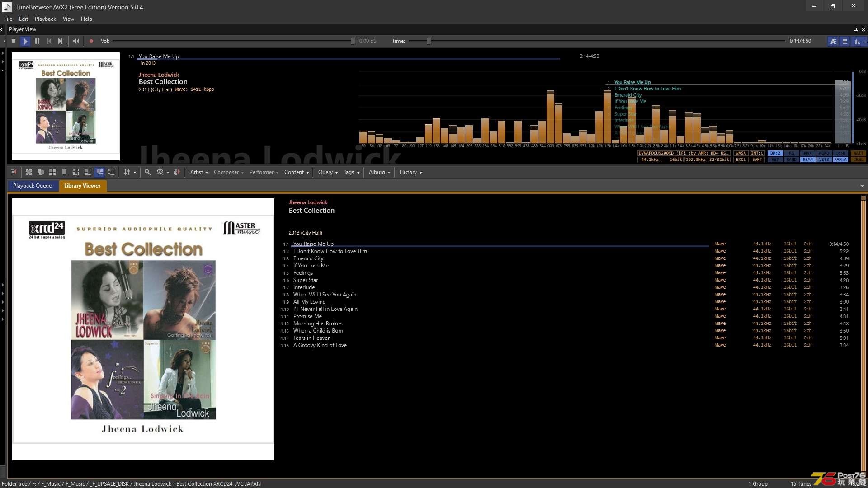The image size is (868, 488).
Task: Click the EVNT event mode button
Action: pyautogui.click(x=757, y=160)
